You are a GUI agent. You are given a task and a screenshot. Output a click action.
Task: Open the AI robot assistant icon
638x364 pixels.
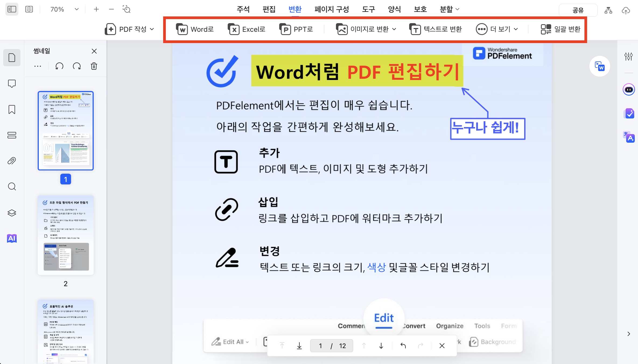[x=629, y=89]
